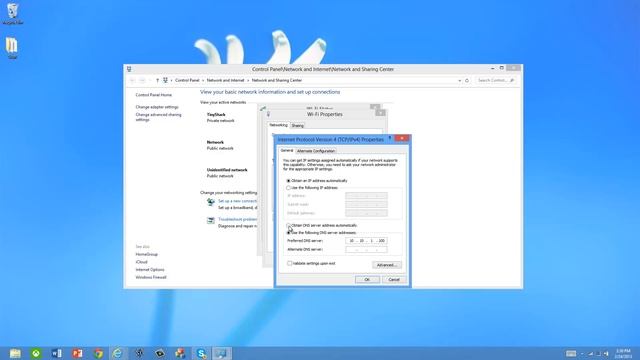Click Control Panel in the breadcrumb
The height and width of the screenshot is (360, 640).
click(187, 80)
